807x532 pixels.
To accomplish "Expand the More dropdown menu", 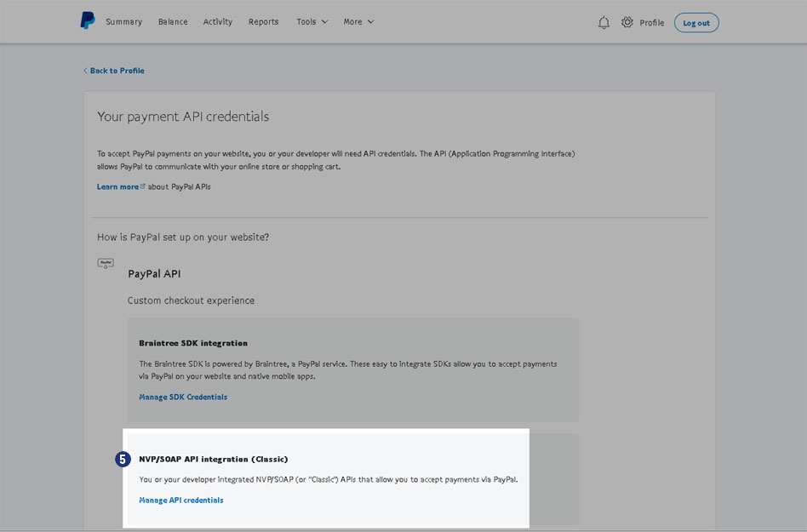I will pyautogui.click(x=358, y=22).
